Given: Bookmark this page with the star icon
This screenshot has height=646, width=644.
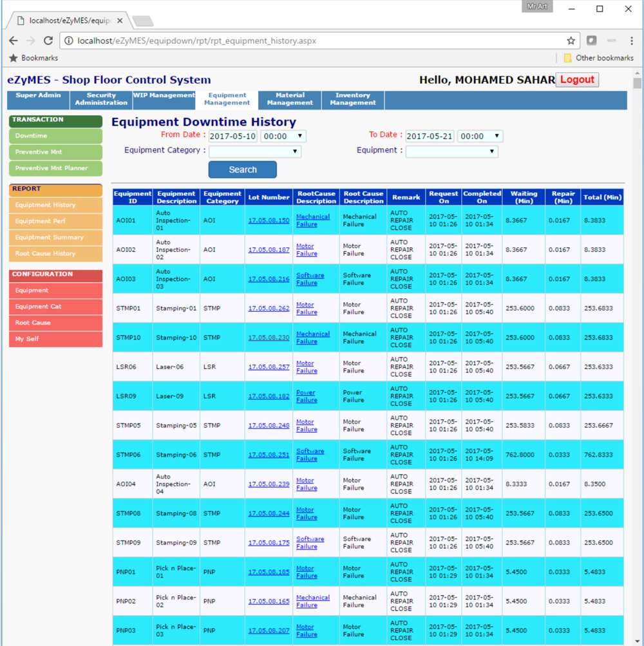Looking at the screenshot, I should coord(571,41).
